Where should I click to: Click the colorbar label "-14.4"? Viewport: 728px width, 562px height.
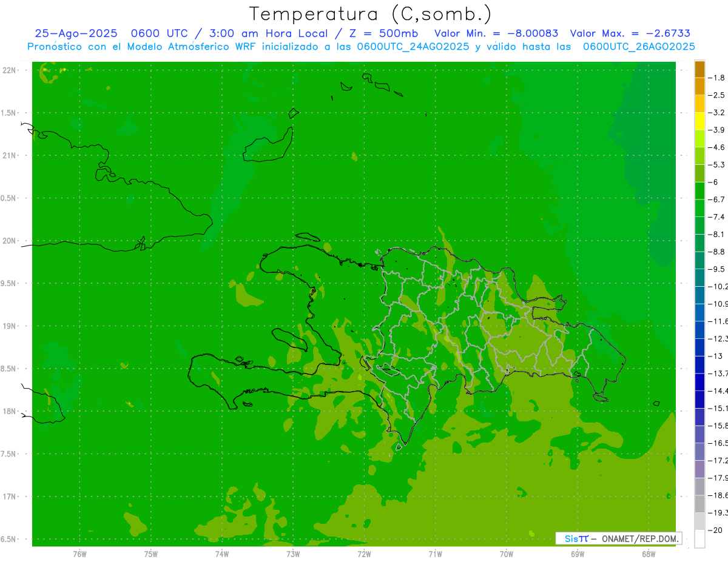(718, 390)
